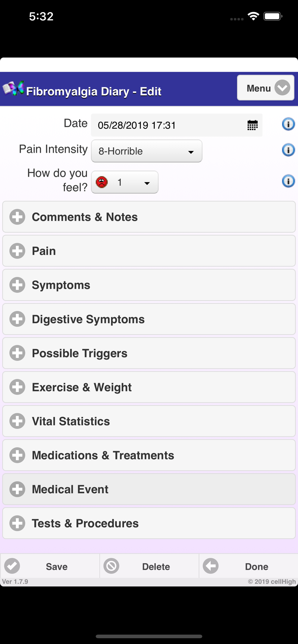Tap the info icon beside Pain Intensity
Viewport: 298px width, 644px height.
pos(288,150)
